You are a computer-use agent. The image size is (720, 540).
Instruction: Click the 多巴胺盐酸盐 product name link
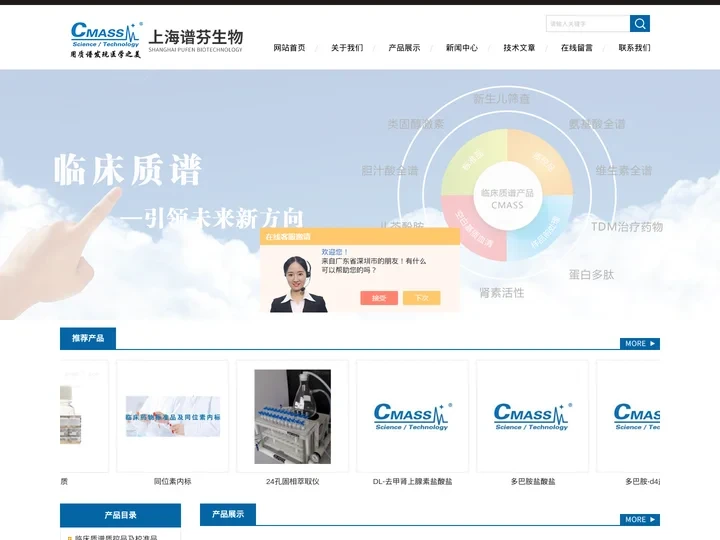[x=532, y=481]
